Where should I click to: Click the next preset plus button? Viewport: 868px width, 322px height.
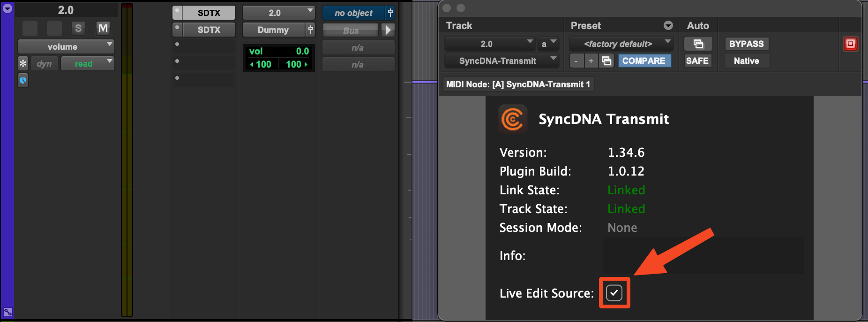[591, 61]
